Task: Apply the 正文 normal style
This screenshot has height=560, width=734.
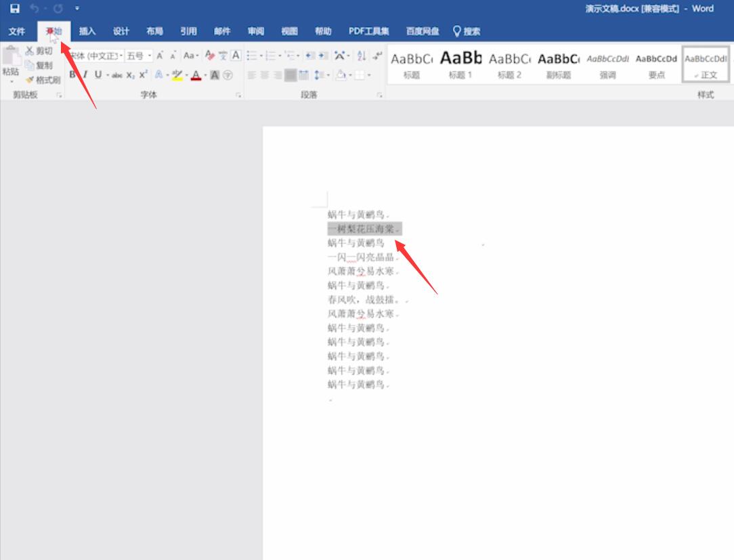Action: tap(706, 64)
